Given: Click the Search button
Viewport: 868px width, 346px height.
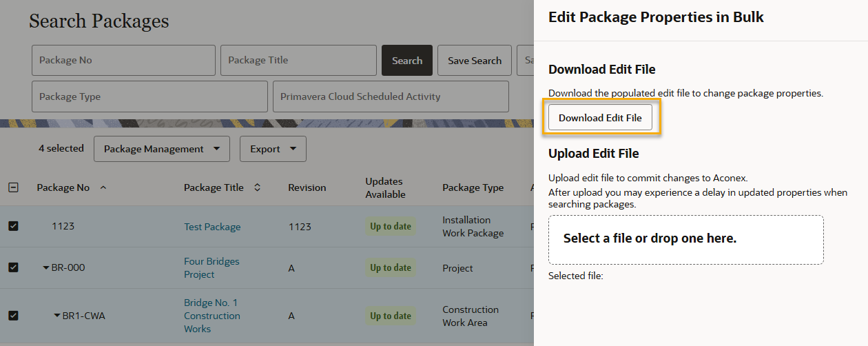Looking at the screenshot, I should (x=407, y=61).
